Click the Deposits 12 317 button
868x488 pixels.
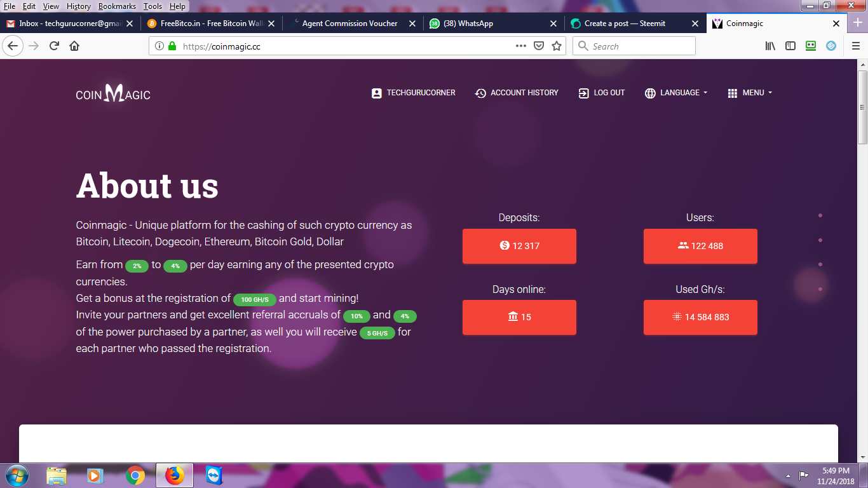tap(519, 246)
